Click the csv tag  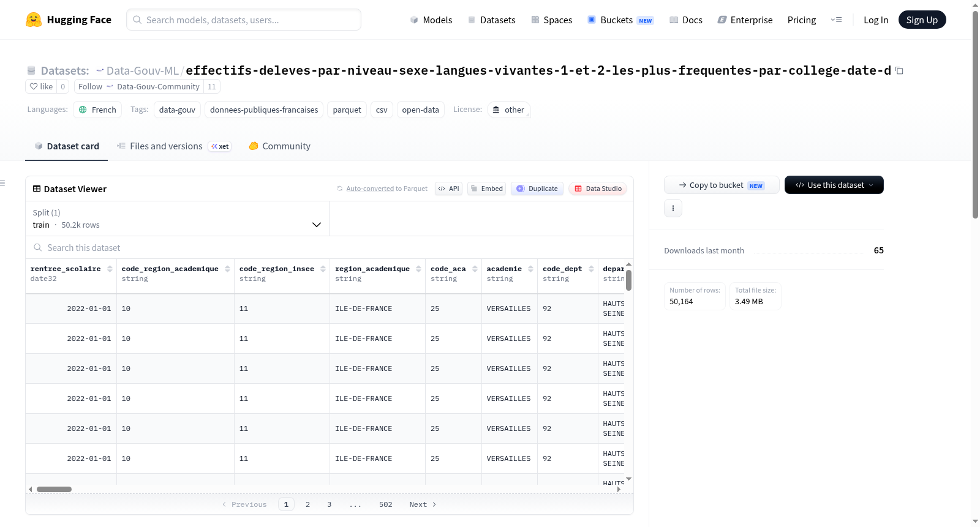tap(382, 110)
